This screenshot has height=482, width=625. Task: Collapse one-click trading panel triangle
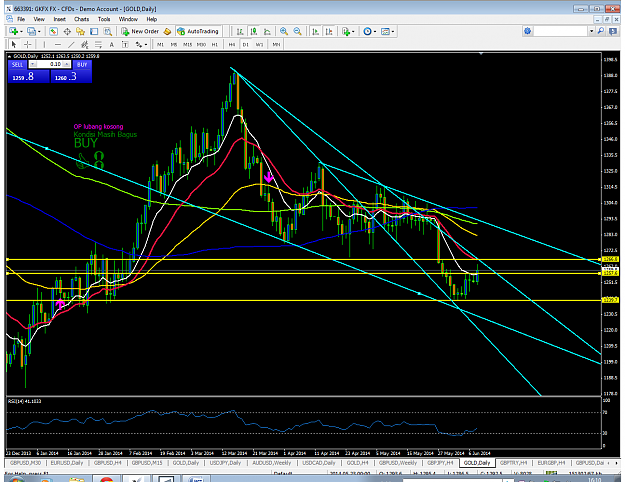10,56
